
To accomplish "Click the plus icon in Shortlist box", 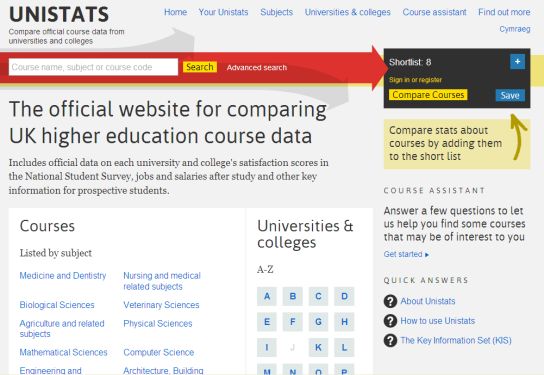I will pyautogui.click(x=517, y=62).
